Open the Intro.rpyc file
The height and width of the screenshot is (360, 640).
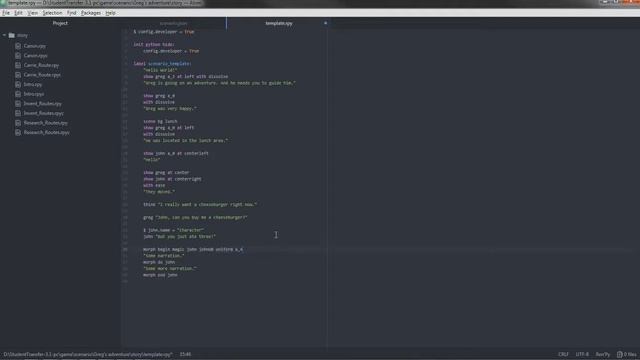tap(33, 94)
